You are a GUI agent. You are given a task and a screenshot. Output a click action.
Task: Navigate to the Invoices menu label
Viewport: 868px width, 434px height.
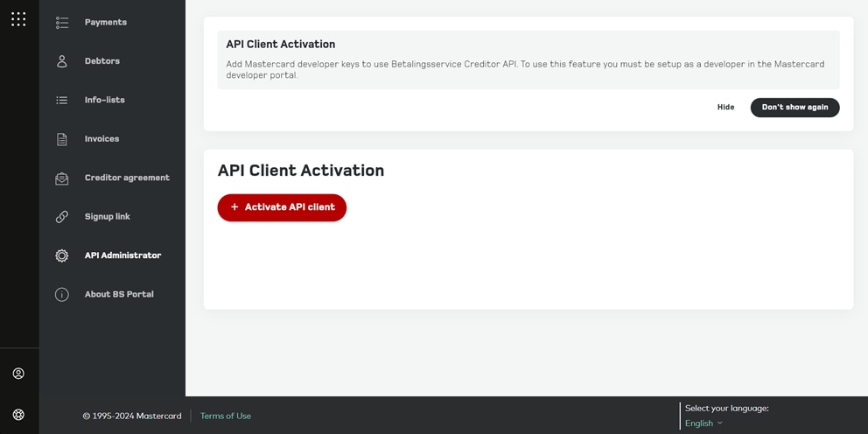pos(101,139)
